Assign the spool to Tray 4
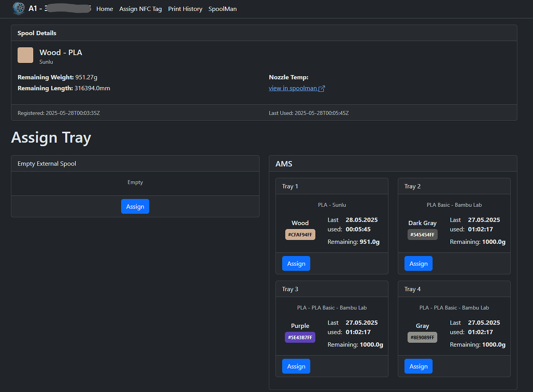533x392 pixels. (418, 366)
